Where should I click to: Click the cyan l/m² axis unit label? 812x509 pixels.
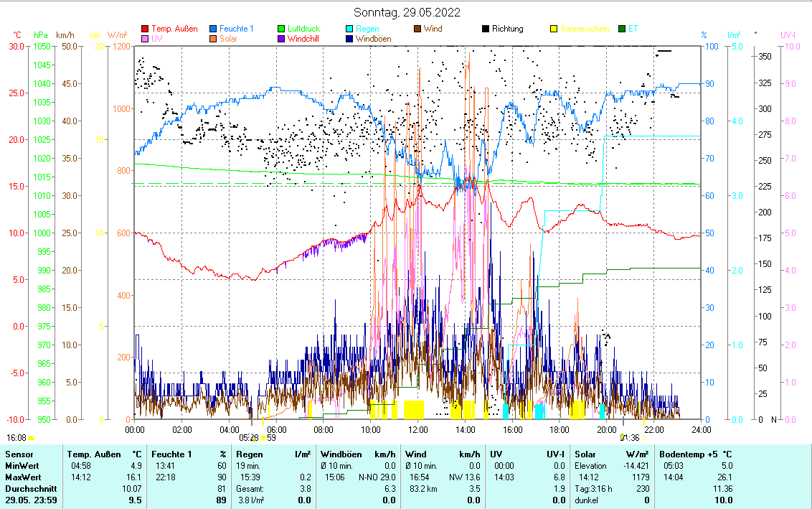pyautogui.click(x=734, y=35)
